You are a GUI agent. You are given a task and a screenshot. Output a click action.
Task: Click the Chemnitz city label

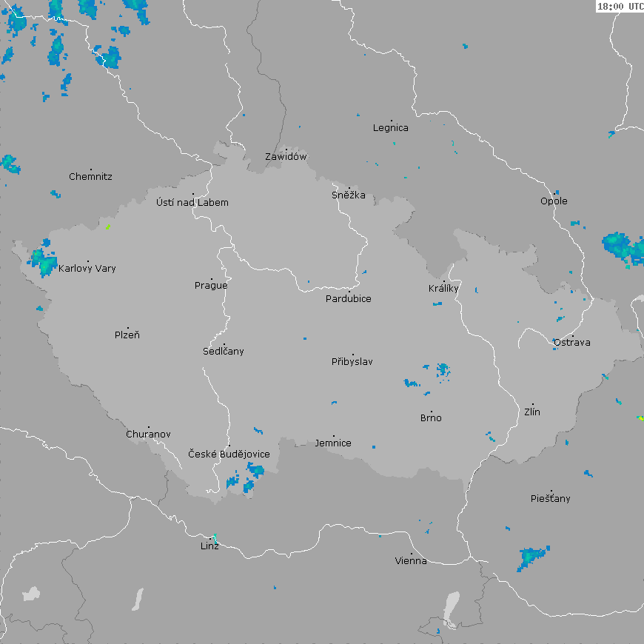pos(90,177)
